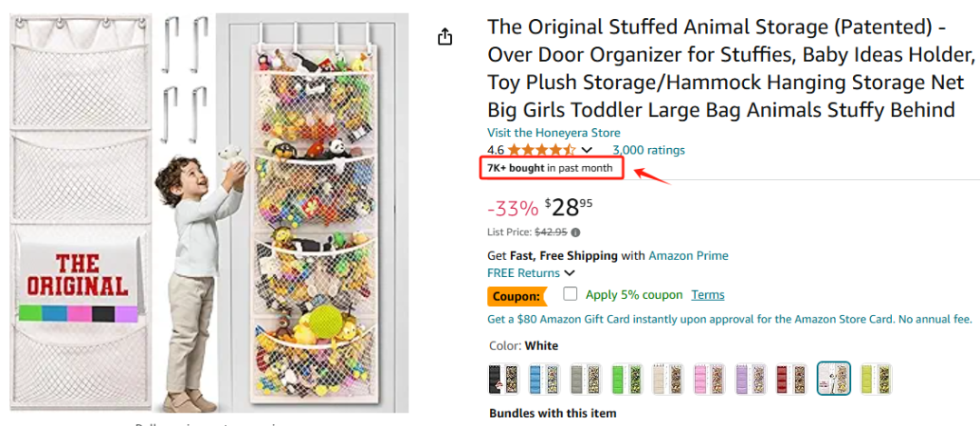The height and width of the screenshot is (426, 980).
Task: Expand the rating breakdown chevron
Action: click(x=587, y=150)
